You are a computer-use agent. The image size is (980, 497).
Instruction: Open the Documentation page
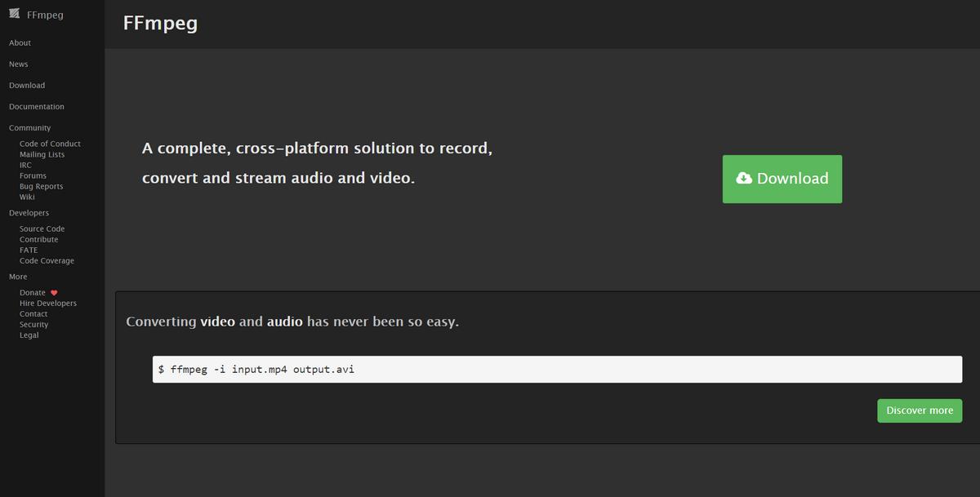[x=36, y=106]
